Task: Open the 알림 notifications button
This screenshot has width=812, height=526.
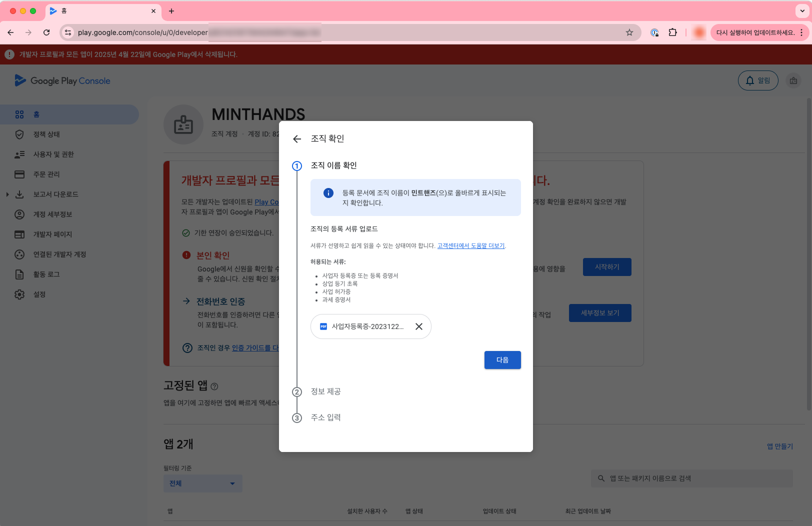Action: pyautogui.click(x=758, y=80)
